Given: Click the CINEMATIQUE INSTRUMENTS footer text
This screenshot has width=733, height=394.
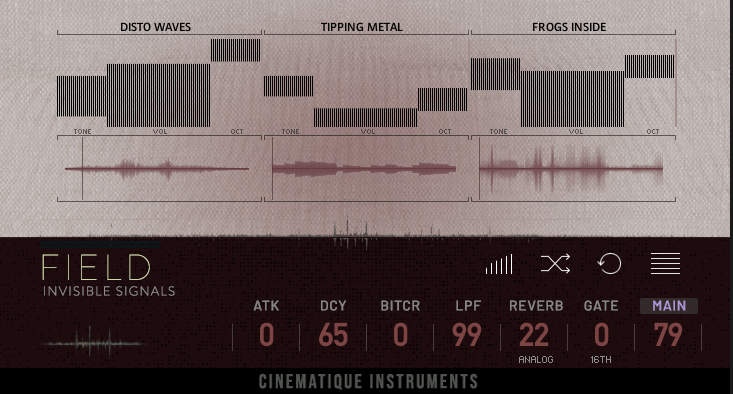Looking at the screenshot, I should (368, 382).
